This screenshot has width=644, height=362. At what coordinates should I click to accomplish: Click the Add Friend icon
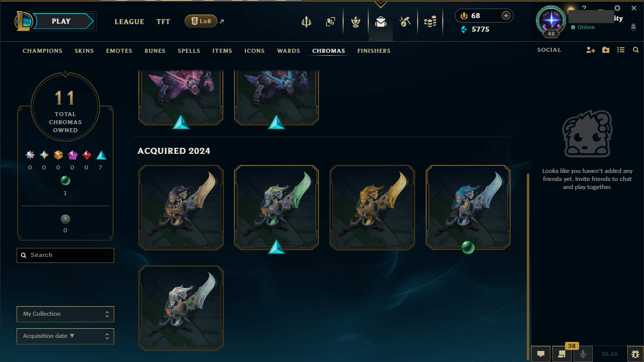click(591, 50)
